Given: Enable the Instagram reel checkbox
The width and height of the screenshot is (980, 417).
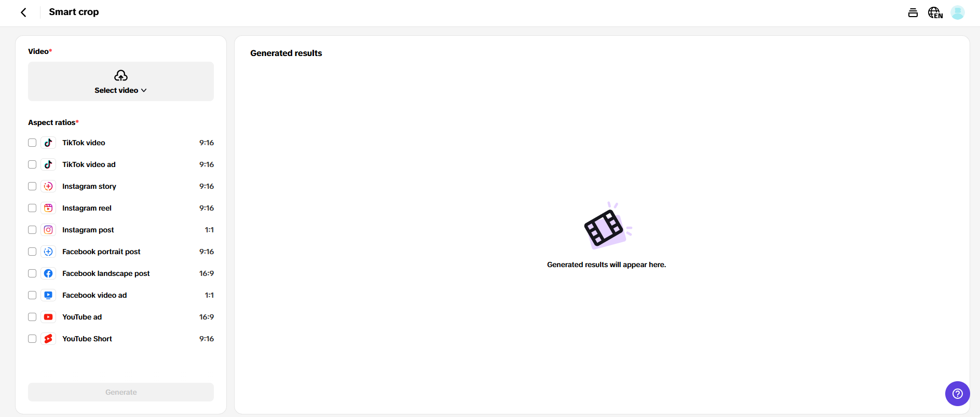Looking at the screenshot, I should pyautogui.click(x=32, y=208).
